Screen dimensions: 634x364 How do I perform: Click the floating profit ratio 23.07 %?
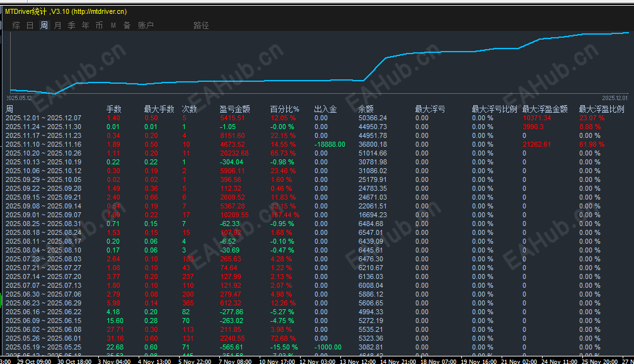click(592, 118)
